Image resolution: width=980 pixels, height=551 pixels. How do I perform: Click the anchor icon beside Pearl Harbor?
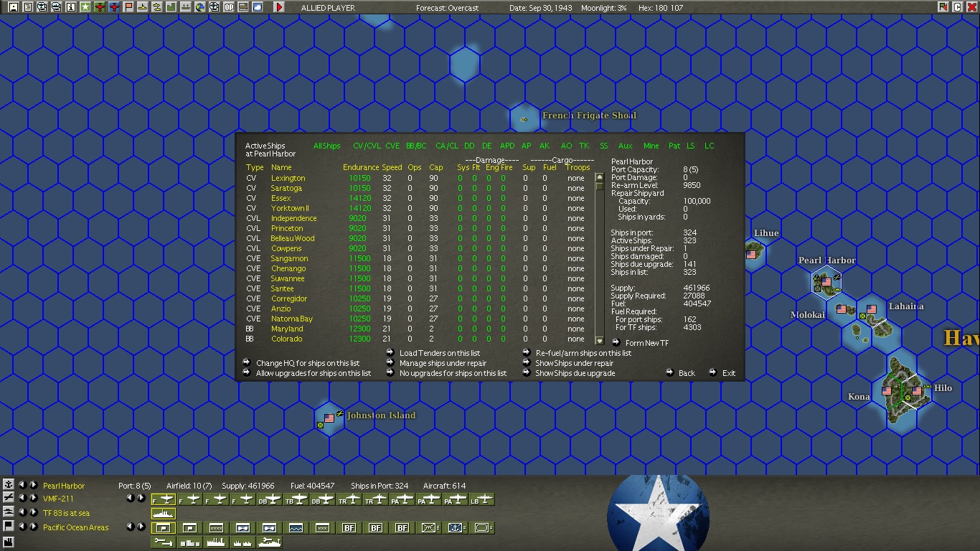9,485
